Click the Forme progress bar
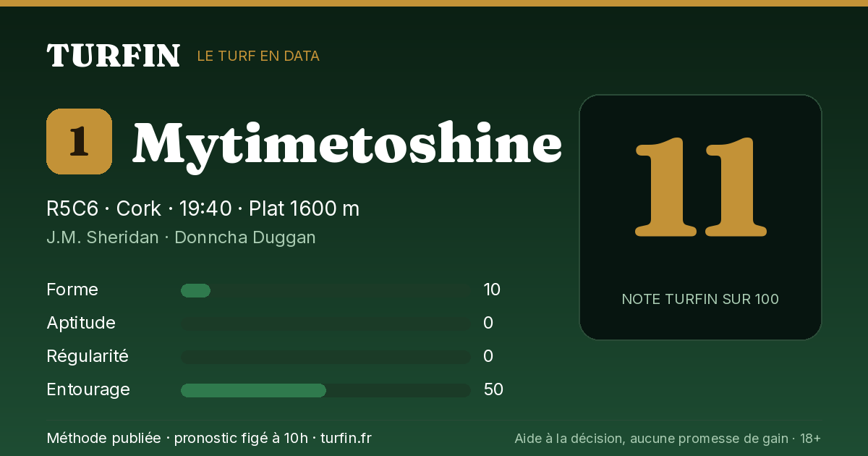The image size is (868, 456). coord(325,290)
